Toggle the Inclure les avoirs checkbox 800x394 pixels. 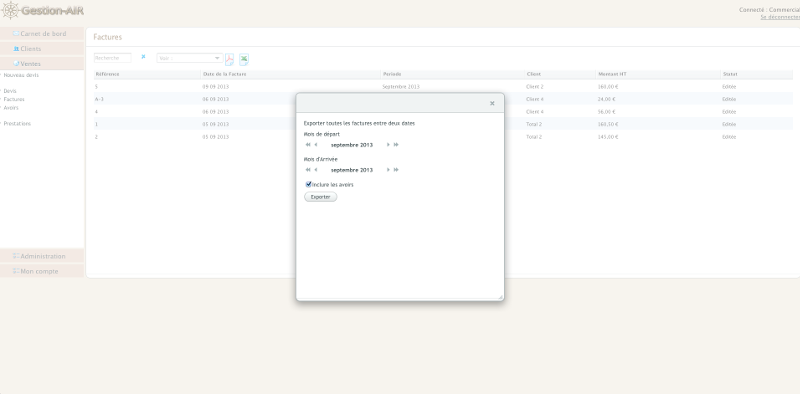click(x=308, y=184)
